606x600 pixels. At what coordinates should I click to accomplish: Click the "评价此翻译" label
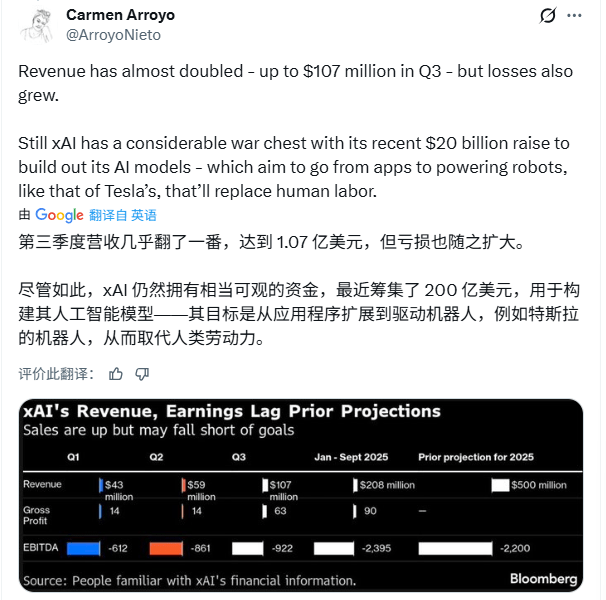coord(56,374)
